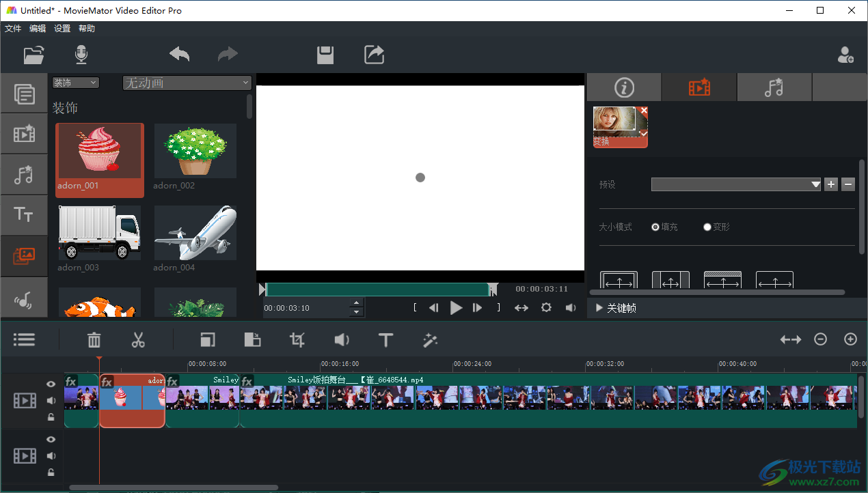868x493 pixels.
Task: Delete the selected clip with the trash icon
Action: pos(94,339)
